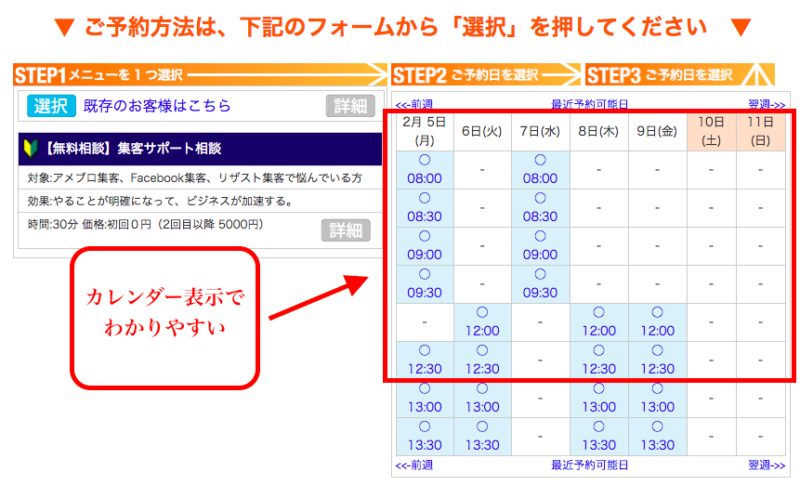Click top 最近予約可能日 link
Image resolution: width=800 pixels, height=485 pixels.
(589, 104)
